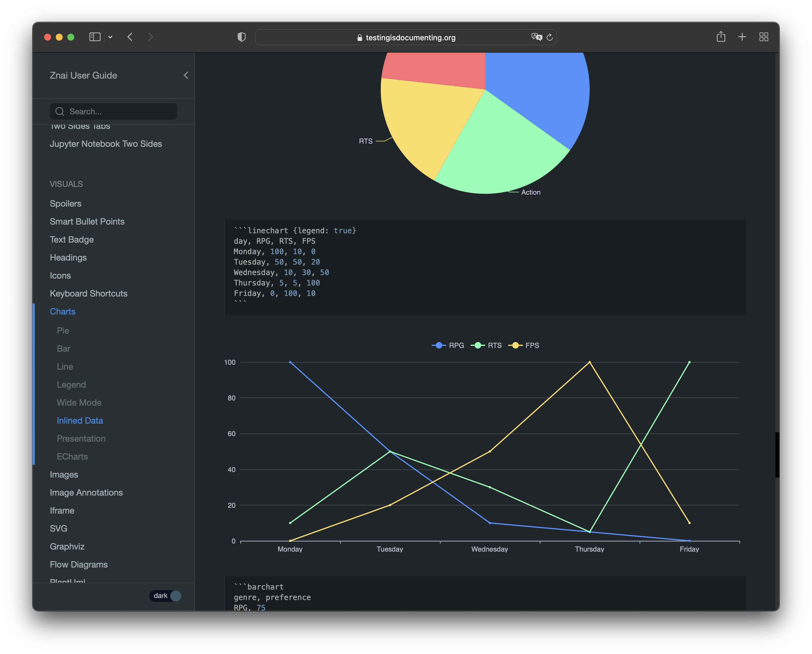Open sidebar options dropdown arrow
Image resolution: width=812 pixels, height=654 pixels.
click(x=110, y=37)
